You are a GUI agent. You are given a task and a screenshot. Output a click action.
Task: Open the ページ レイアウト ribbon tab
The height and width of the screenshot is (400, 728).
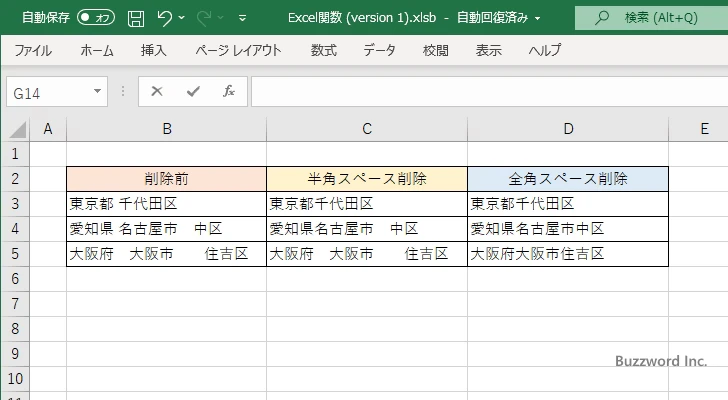(238, 50)
